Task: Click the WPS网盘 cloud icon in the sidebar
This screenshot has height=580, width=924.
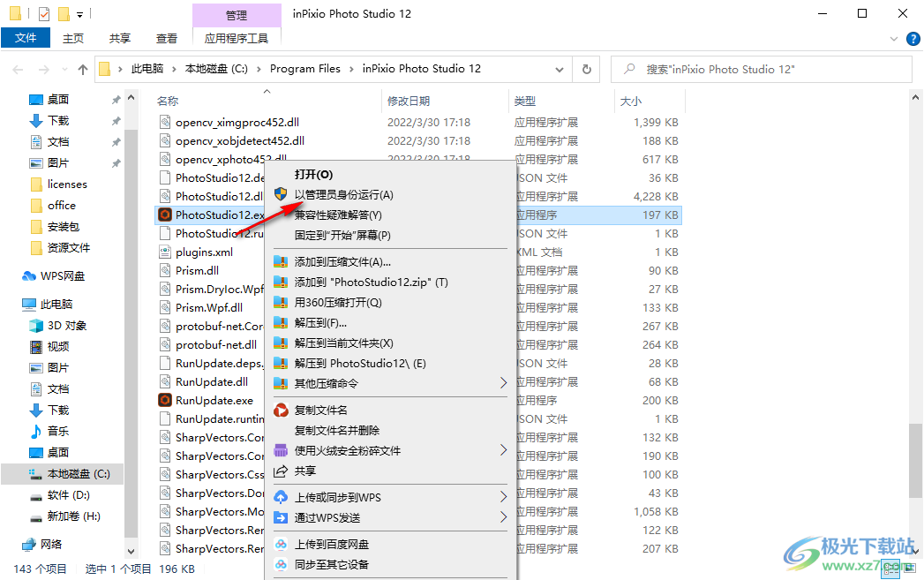Action: pos(29,275)
